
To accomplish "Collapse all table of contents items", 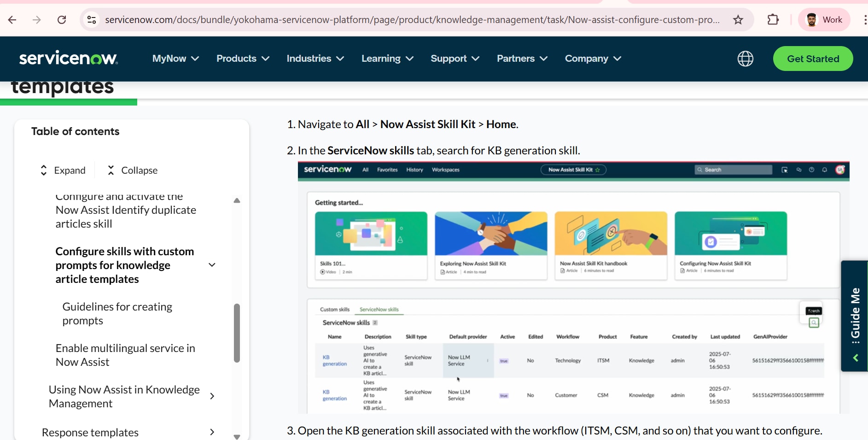I will [133, 170].
